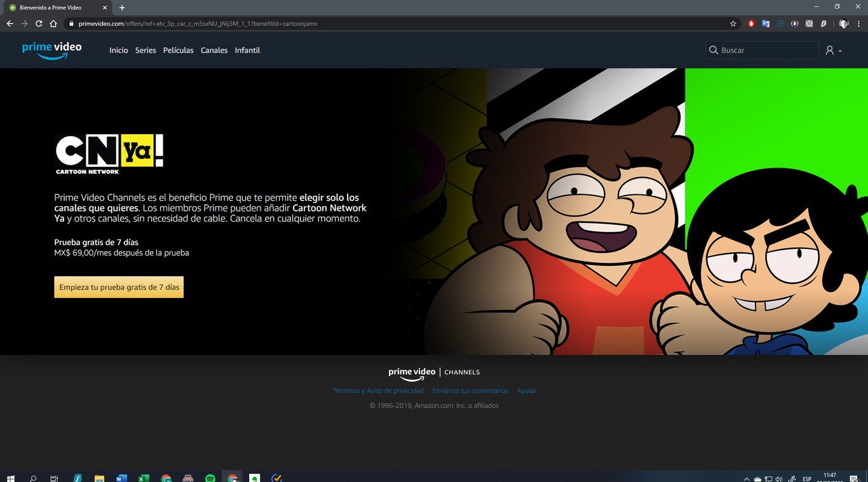This screenshot has width=868, height=482.
Task: Reload the page
Action: [39, 23]
